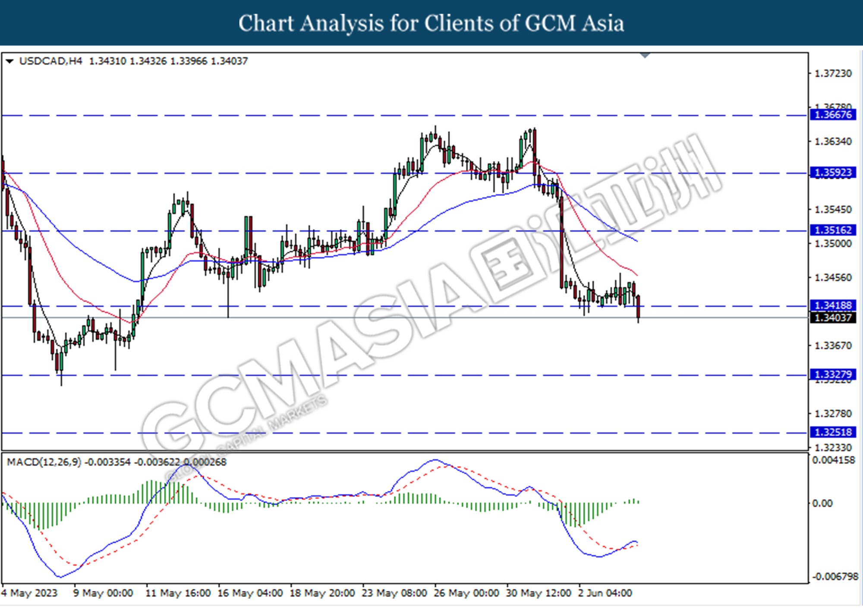Click the -0.006798 MACD scale value
The image size is (863, 616).
pyautogui.click(x=835, y=577)
